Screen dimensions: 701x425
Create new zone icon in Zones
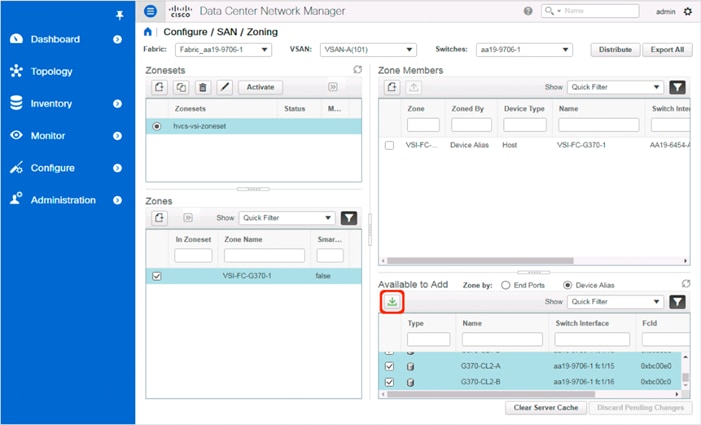click(x=159, y=218)
